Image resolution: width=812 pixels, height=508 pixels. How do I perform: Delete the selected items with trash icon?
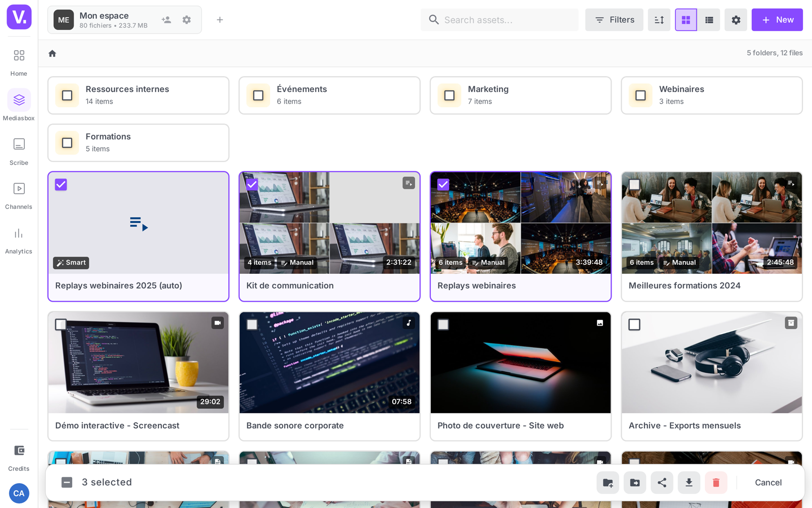[716, 483]
